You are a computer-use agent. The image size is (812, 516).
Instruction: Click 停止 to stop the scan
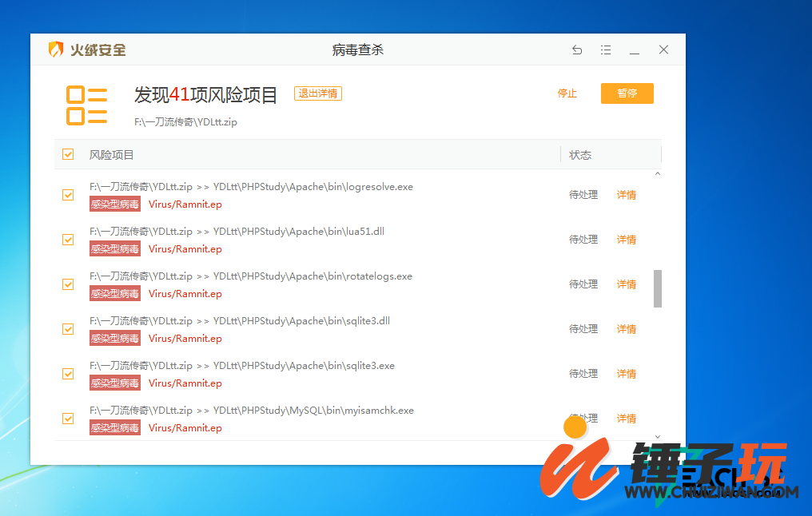pos(567,93)
